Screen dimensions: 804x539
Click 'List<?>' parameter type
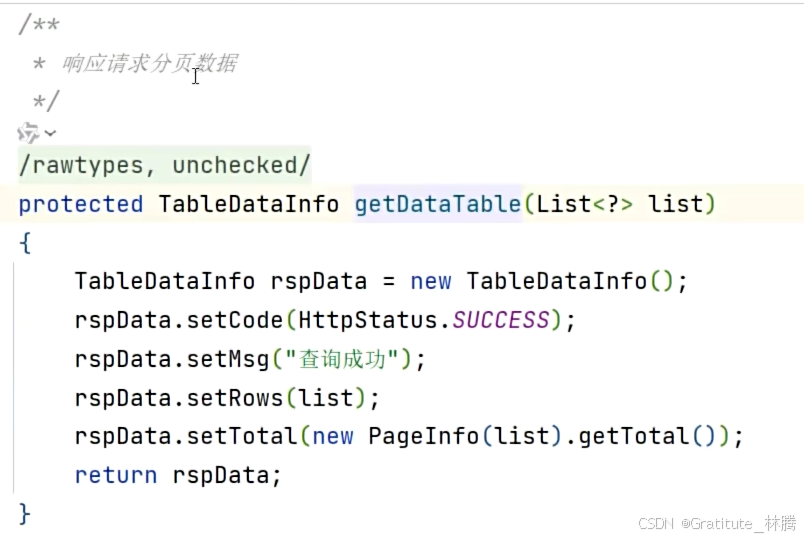[585, 204]
